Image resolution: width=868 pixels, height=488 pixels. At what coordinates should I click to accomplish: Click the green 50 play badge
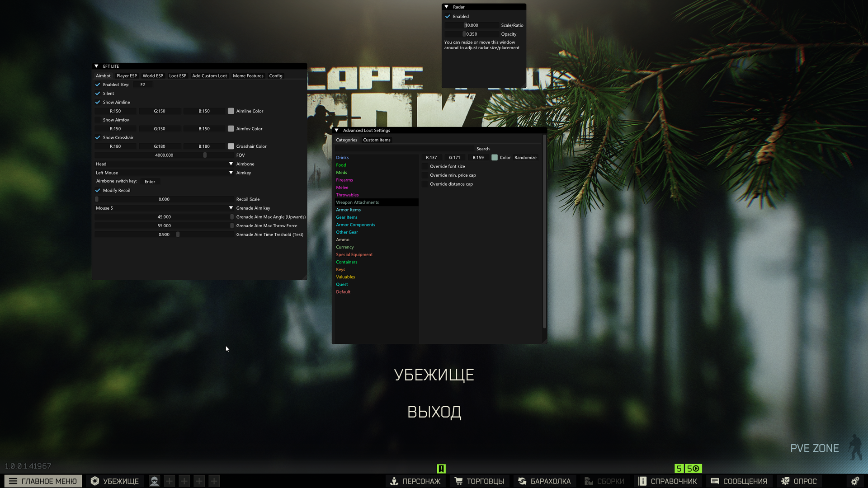pyautogui.click(x=693, y=469)
